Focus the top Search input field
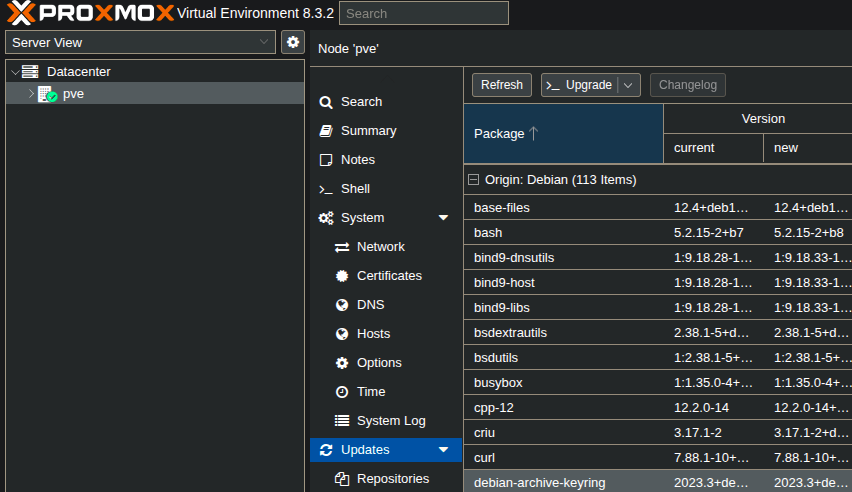 click(x=424, y=13)
